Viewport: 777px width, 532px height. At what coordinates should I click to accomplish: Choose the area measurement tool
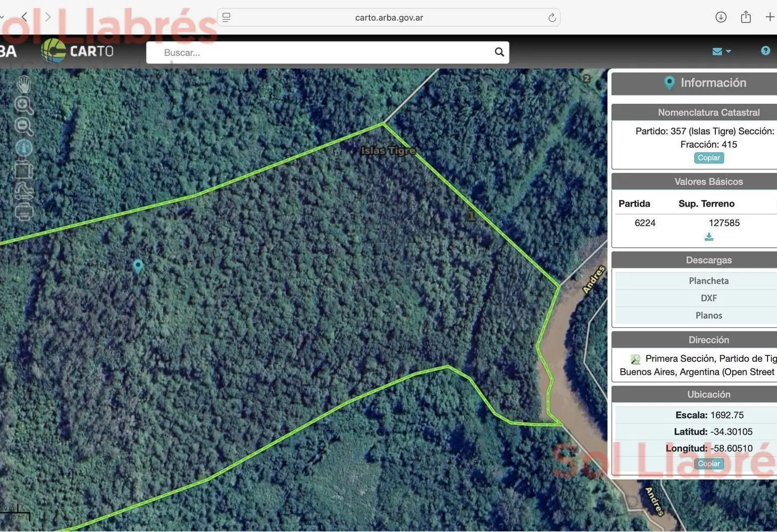pyautogui.click(x=24, y=170)
